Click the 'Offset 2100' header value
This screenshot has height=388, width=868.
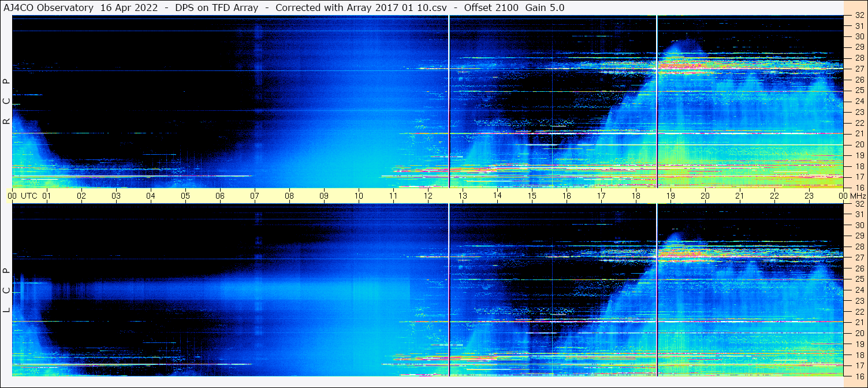click(x=491, y=8)
